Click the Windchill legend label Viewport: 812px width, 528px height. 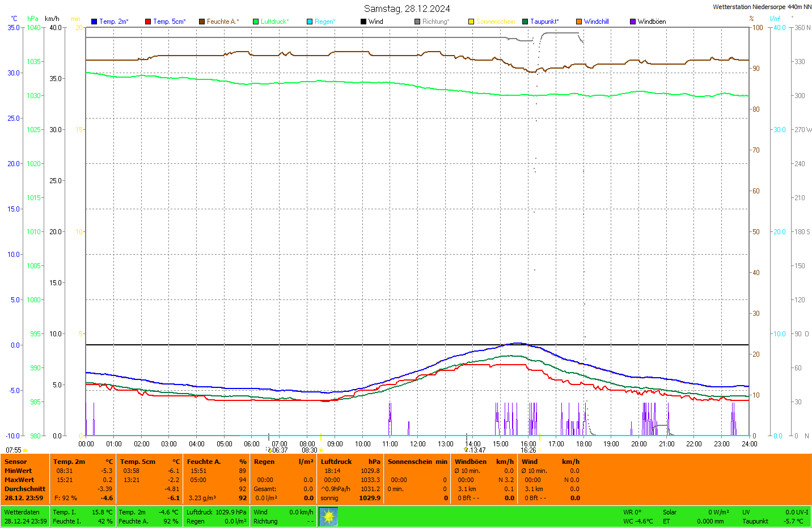click(596, 22)
